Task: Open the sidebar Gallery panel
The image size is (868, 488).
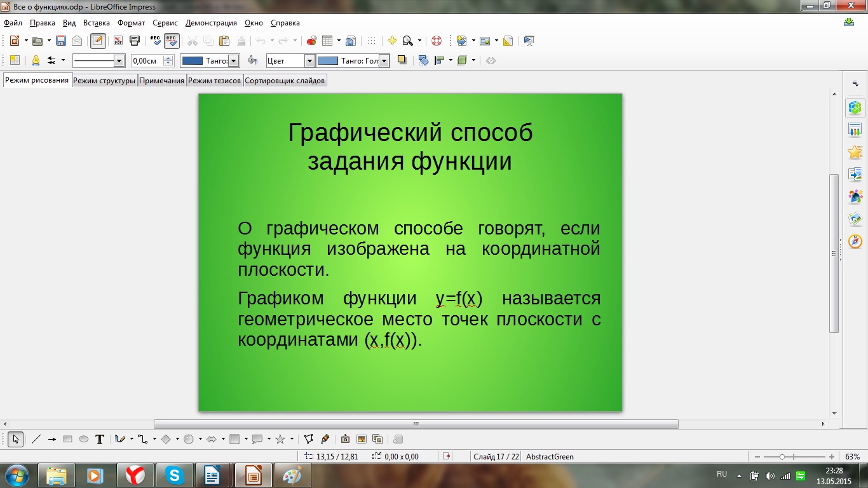Action: click(855, 219)
